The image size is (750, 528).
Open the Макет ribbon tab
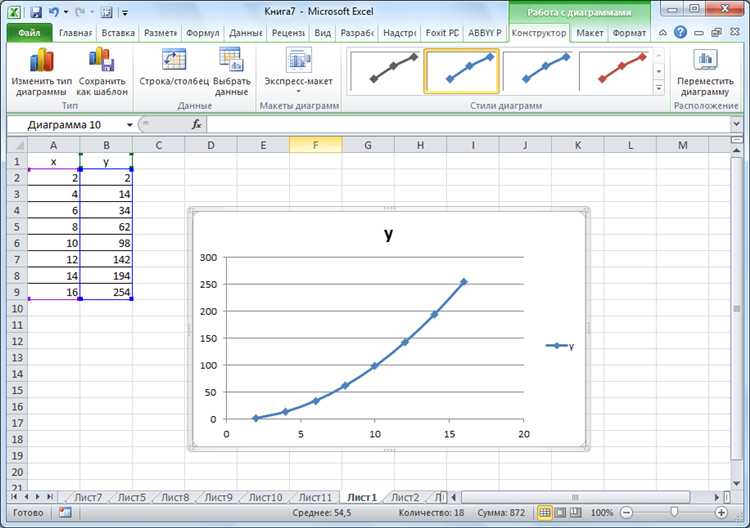coord(589,33)
